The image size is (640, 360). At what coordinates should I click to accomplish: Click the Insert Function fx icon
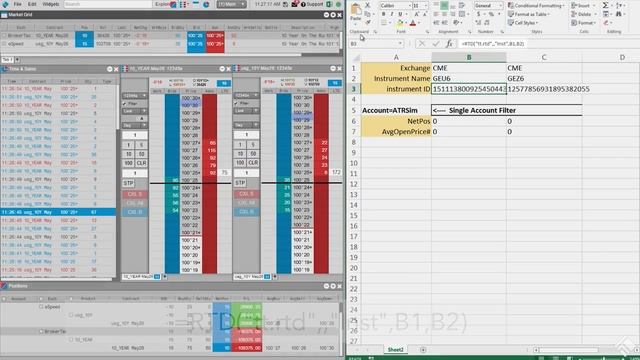(x=449, y=43)
